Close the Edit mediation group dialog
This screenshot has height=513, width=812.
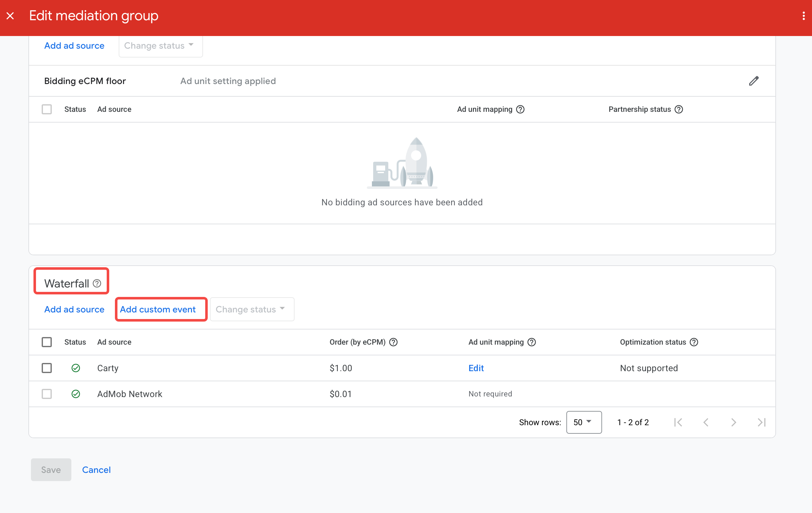[10, 16]
